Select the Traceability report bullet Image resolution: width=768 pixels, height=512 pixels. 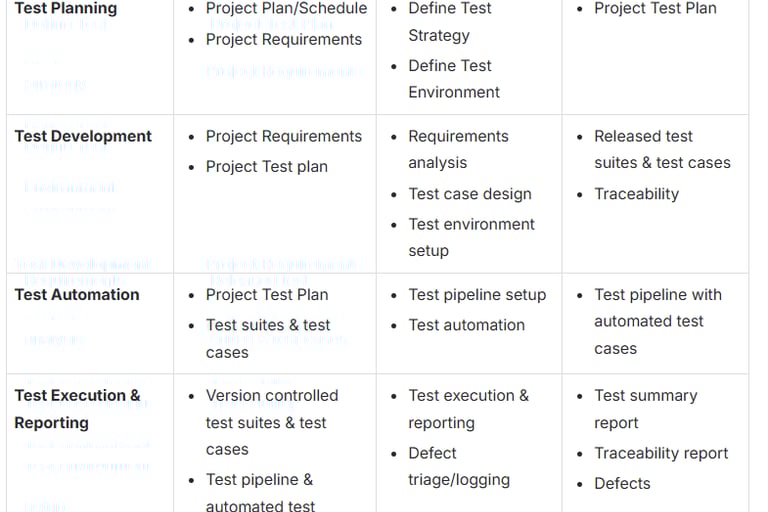pyautogui.click(x=661, y=453)
